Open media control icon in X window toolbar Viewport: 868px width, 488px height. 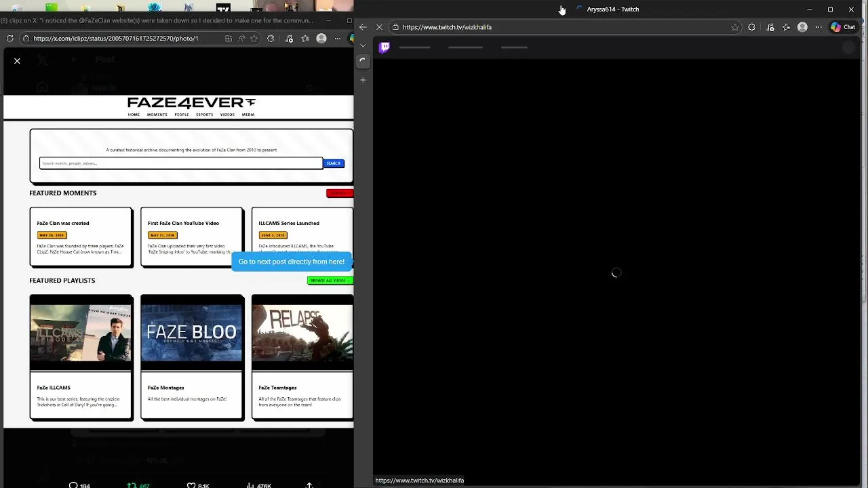pyautogui.click(x=289, y=39)
